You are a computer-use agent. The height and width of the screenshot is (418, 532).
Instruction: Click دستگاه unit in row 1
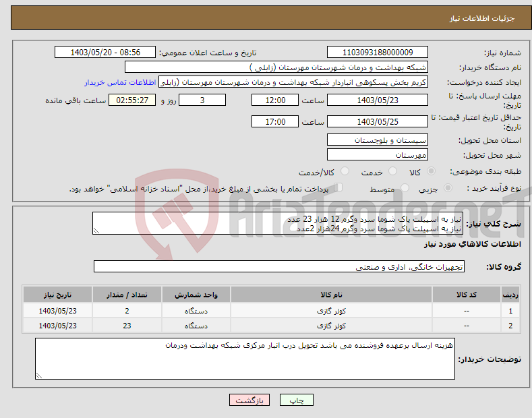[196, 311]
